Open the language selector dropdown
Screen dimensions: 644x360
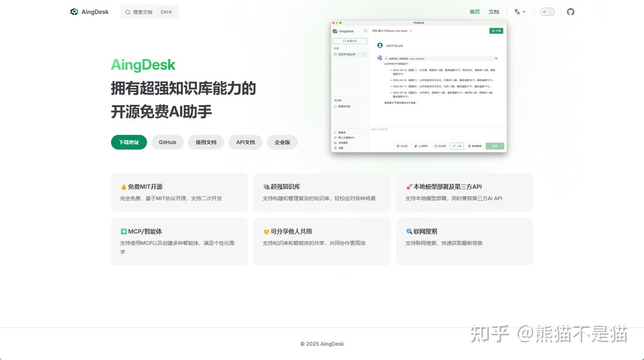(x=520, y=12)
